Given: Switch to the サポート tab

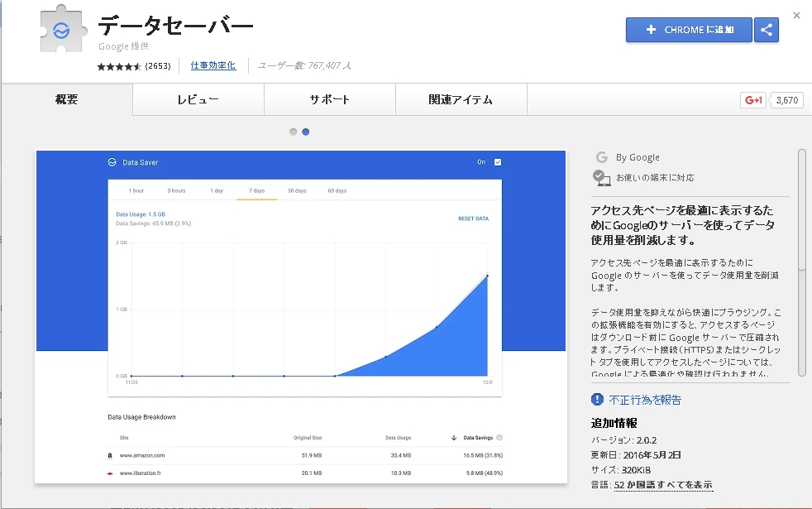Looking at the screenshot, I should point(330,100).
